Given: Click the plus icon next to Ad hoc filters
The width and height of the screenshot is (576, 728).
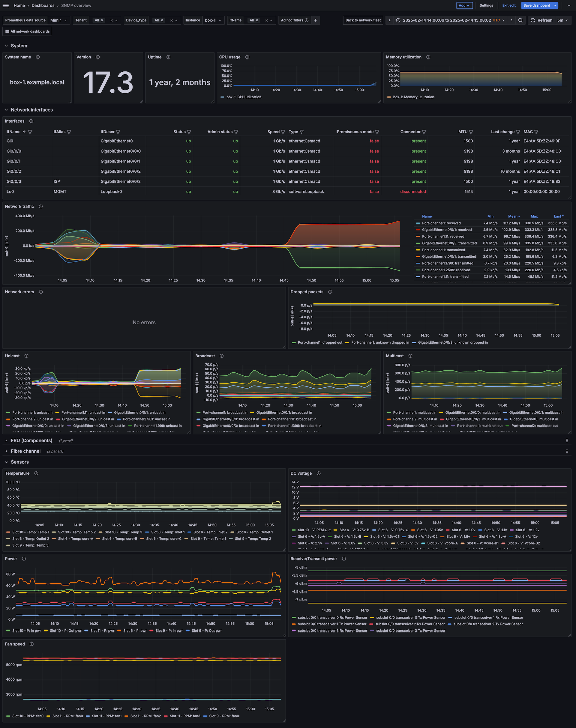Looking at the screenshot, I should (x=316, y=20).
